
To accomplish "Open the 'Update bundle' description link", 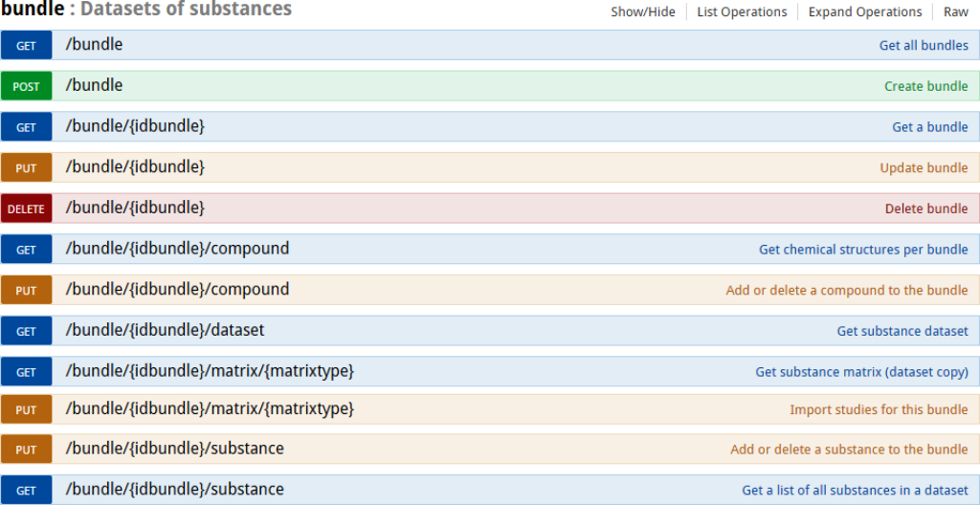I will [924, 168].
